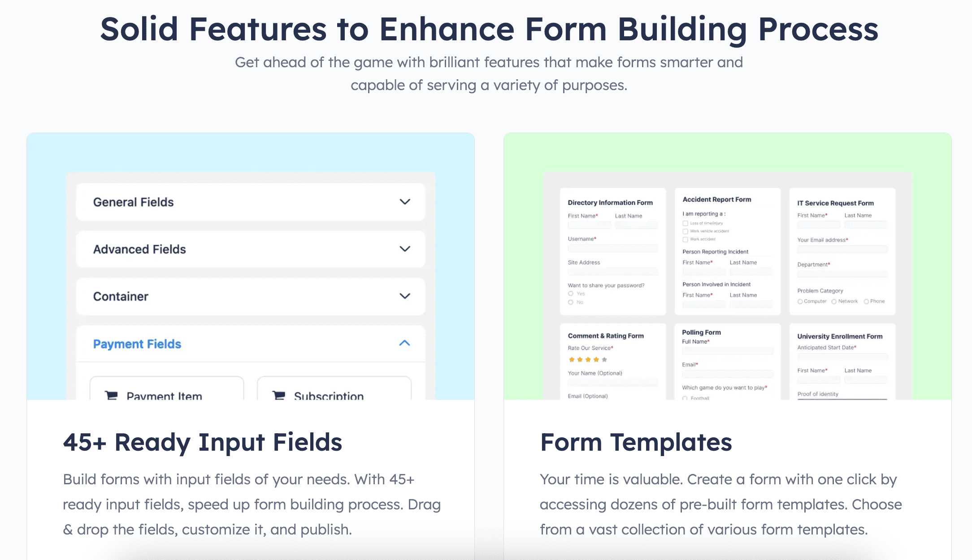972x560 pixels.
Task: Collapse the Payment Fields chevron
Action: click(405, 343)
